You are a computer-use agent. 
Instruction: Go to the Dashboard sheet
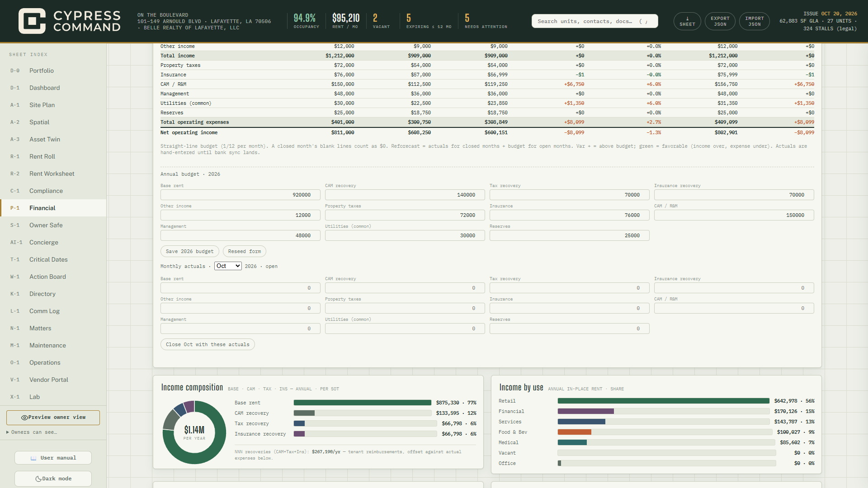point(53,88)
